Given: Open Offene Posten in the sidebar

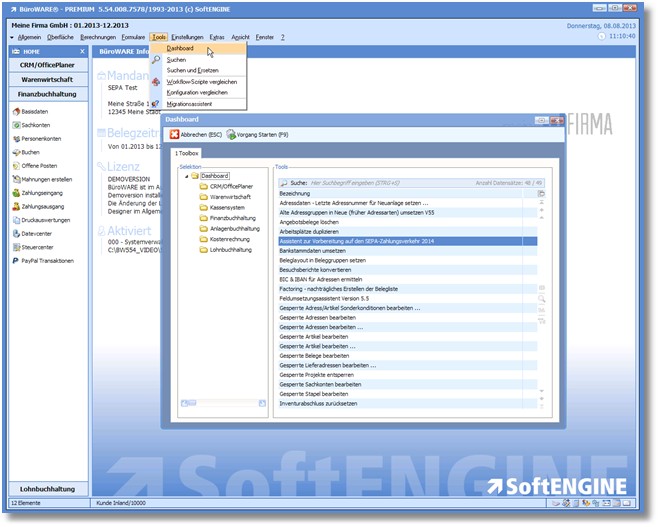Looking at the screenshot, I should click(x=39, y=165).
